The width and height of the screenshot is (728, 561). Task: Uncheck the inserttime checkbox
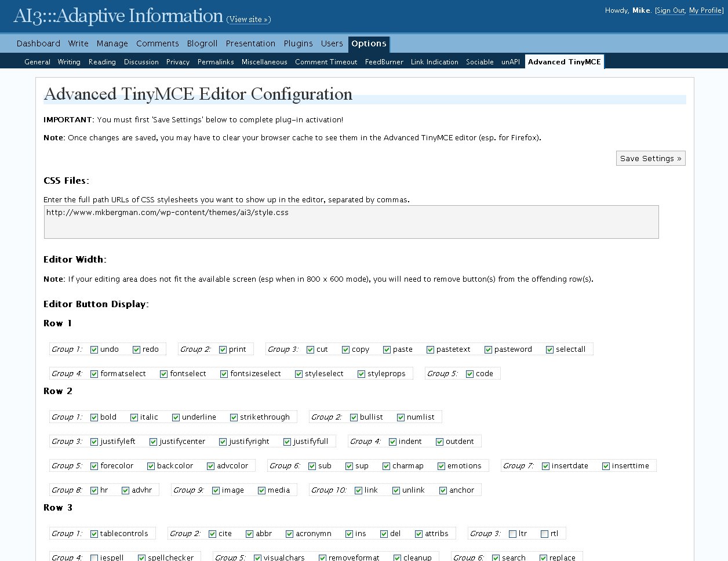(606, 466)
